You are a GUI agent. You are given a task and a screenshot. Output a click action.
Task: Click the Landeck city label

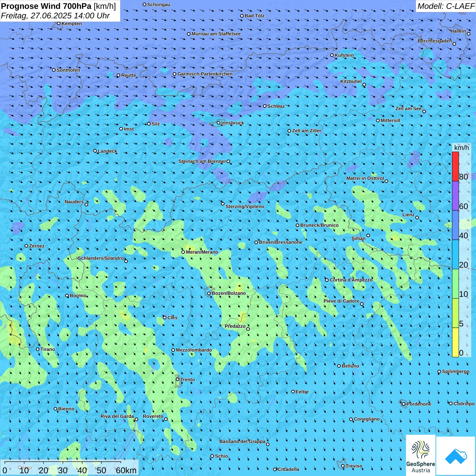pos(107,151)
